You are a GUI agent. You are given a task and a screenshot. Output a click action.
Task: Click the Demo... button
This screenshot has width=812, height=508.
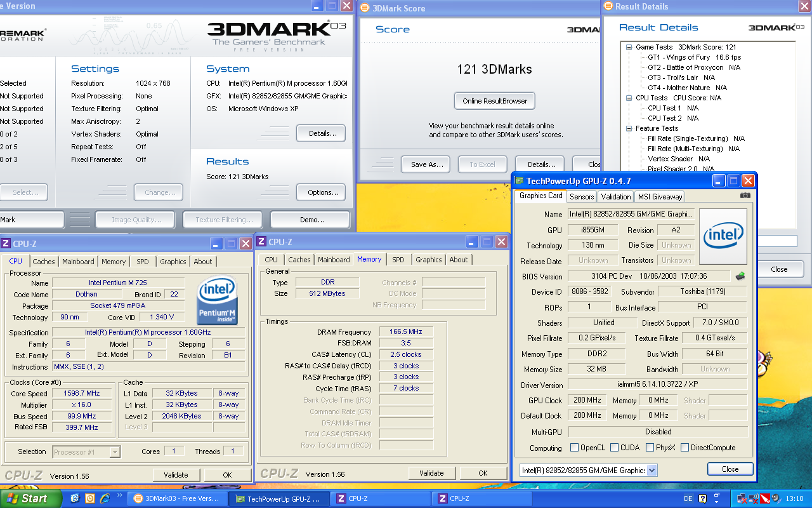pos(310,220)
